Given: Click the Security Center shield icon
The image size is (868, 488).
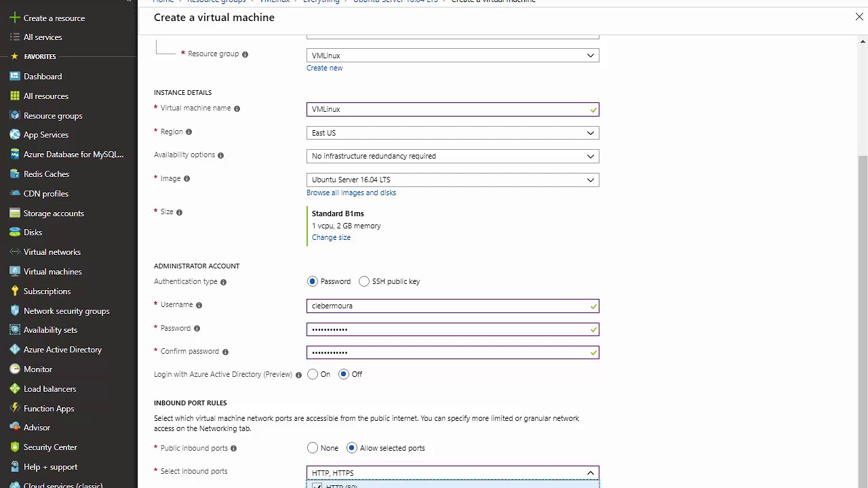Looking at the screenshot, I should coord(15,447).
